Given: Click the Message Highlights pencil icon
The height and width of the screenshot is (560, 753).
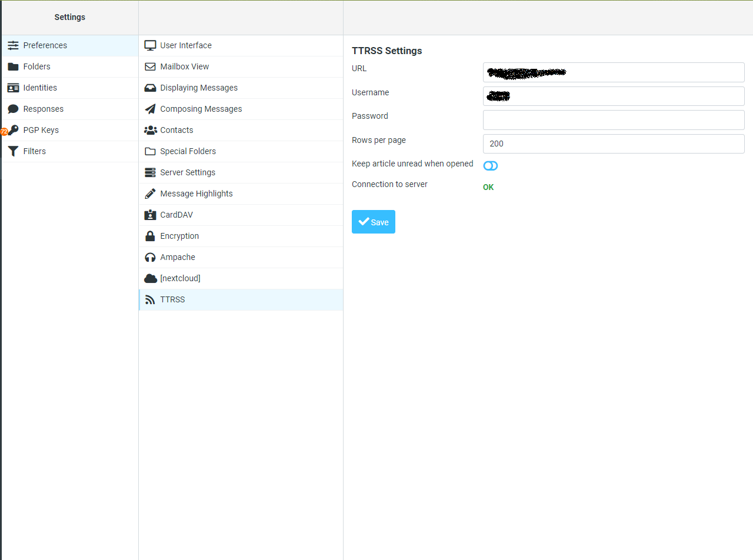Looking at the screenshot, I should 150,194.
